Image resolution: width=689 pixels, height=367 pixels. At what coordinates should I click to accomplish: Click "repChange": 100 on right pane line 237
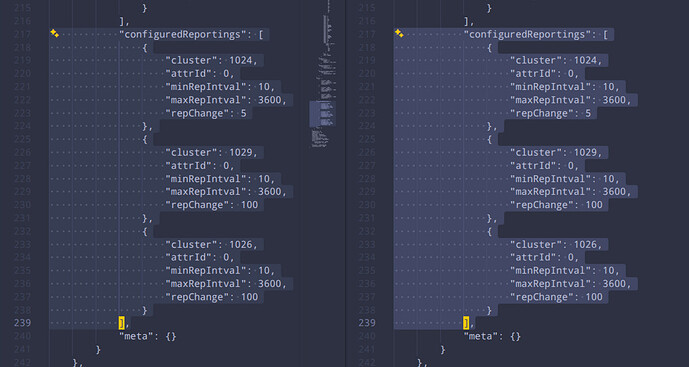556,297
